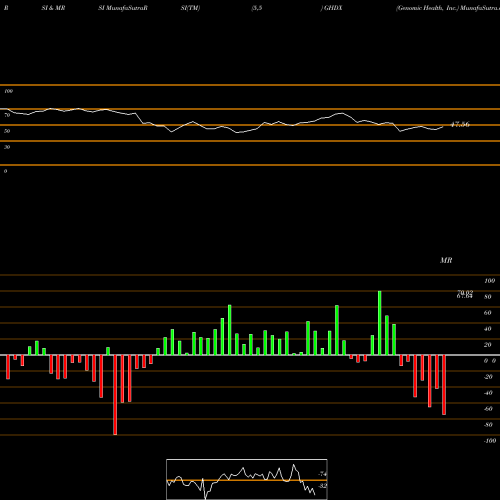Click the -100 label on the MR axis
This screenshot has height=500, width=500.
(490, 441)
